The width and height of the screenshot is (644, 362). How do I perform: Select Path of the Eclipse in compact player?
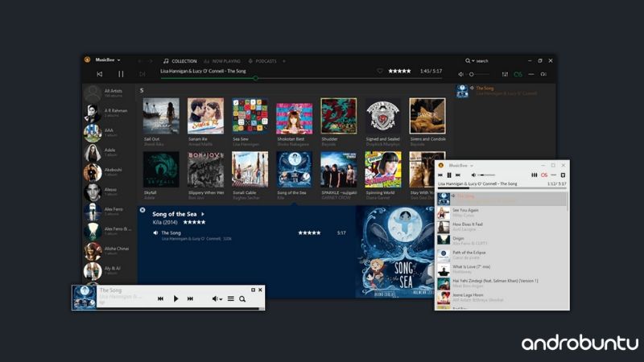(501, 255)
